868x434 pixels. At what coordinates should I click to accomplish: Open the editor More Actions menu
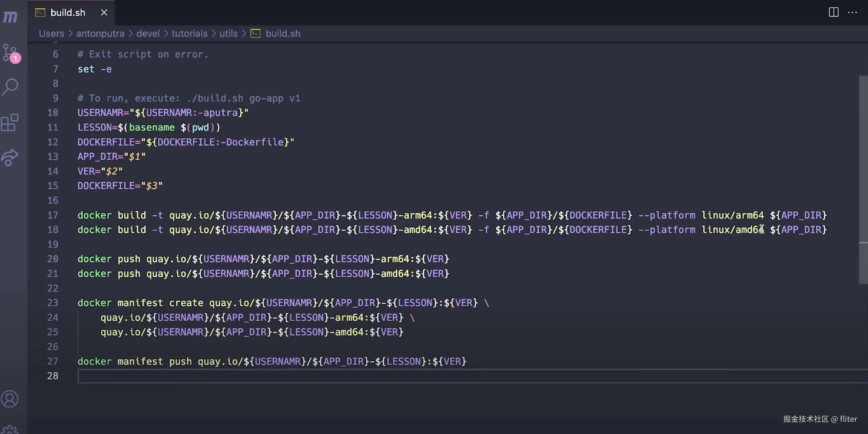coord(852,12)
